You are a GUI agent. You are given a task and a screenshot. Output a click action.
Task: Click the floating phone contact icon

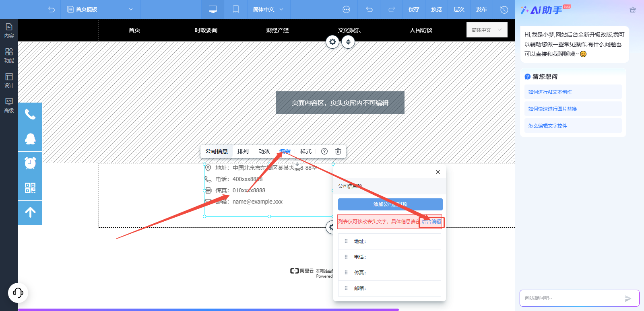(x=30, y=115)
